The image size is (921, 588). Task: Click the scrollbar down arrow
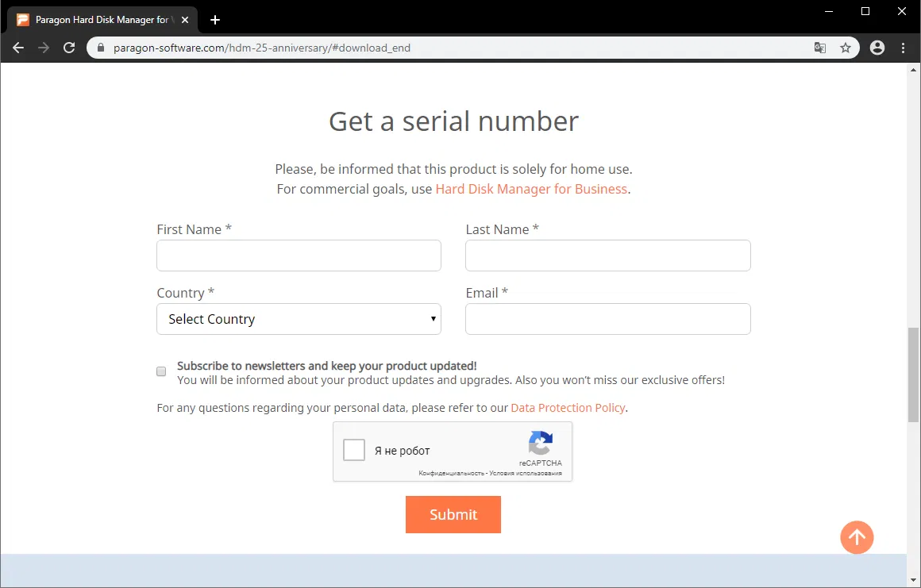(x=913, y=582)
